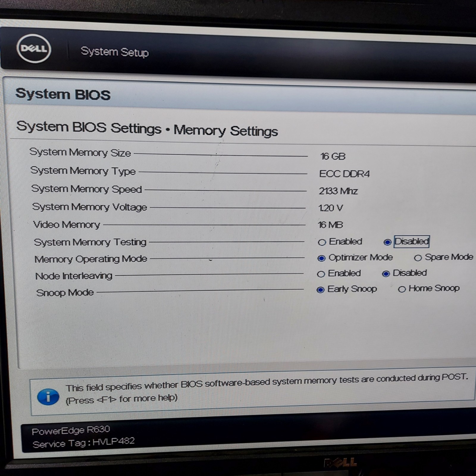Click the Snoop Mode label
The image size is (476, 476).
[65, 293]
